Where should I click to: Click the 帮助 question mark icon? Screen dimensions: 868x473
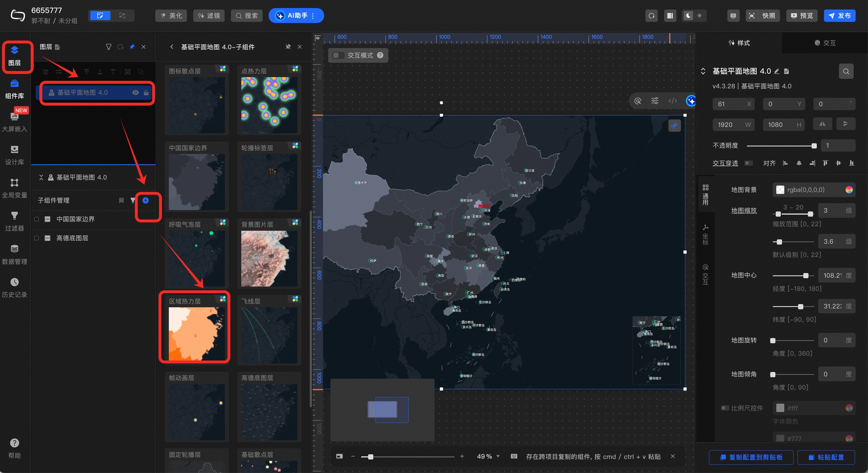pos(14,443)
